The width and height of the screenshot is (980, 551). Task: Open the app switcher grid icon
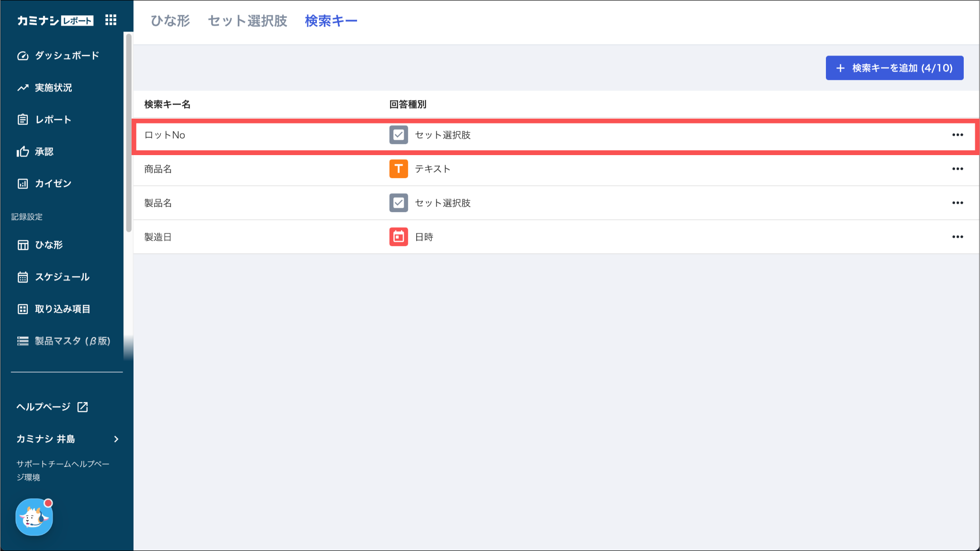coord(111,20)
